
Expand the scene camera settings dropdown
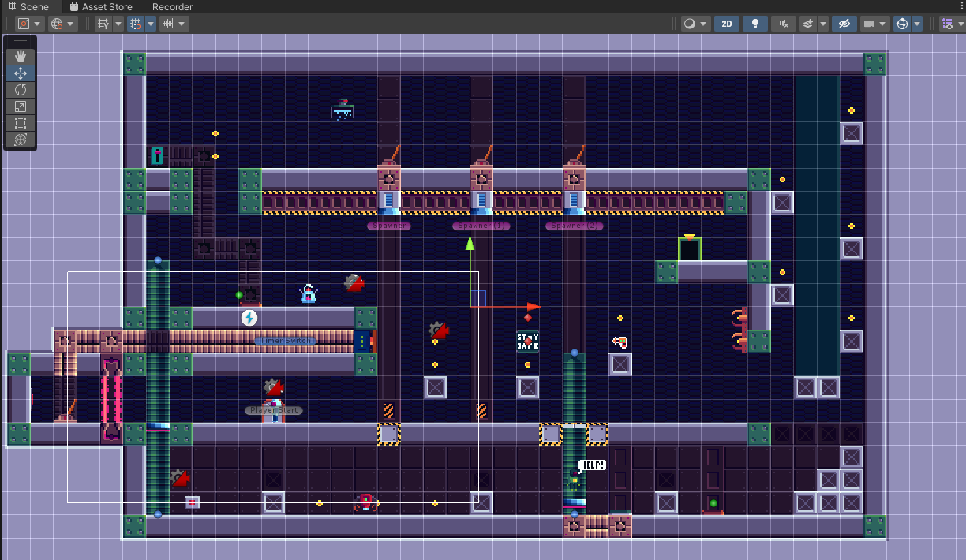coord(883,24)
